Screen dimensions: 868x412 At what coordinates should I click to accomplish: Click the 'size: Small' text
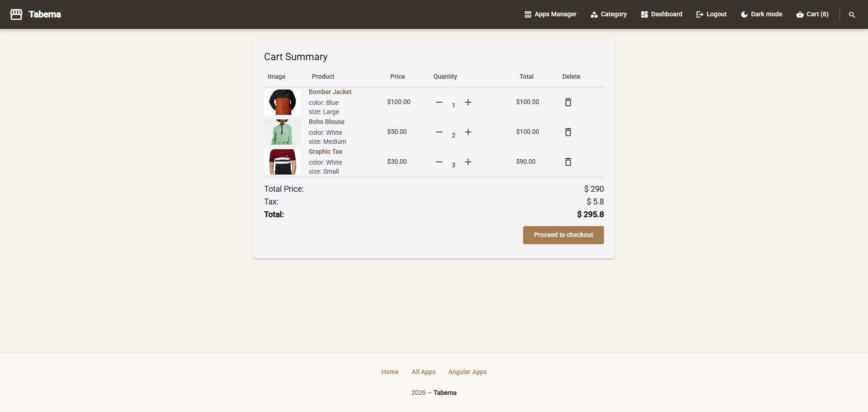(x=324, y=171)
